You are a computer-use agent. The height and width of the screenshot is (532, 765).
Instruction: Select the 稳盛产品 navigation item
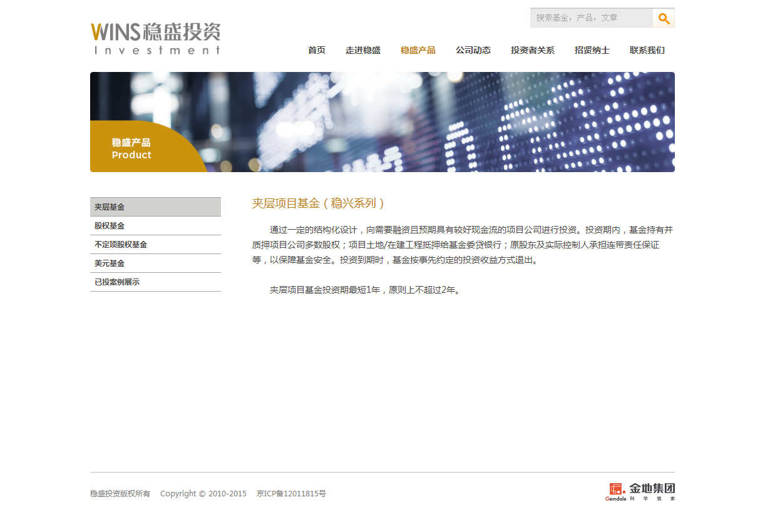[x=418, y=50]
